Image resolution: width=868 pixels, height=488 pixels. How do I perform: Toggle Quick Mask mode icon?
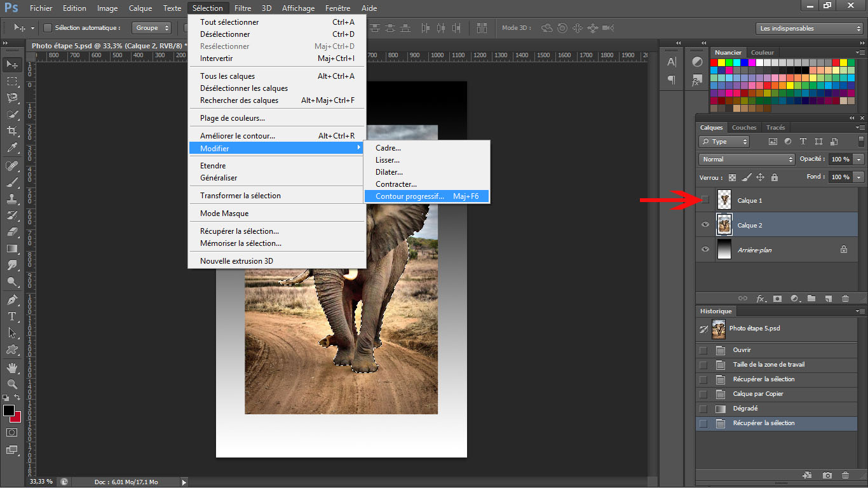pyautogui.click(x=12, y=432)
